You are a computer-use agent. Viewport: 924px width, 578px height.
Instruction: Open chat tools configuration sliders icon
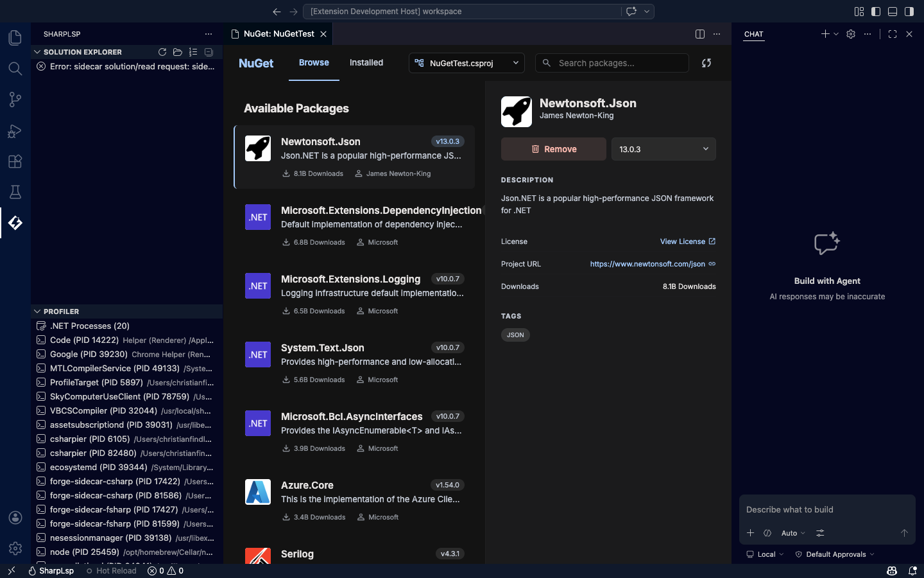(820, 533)
